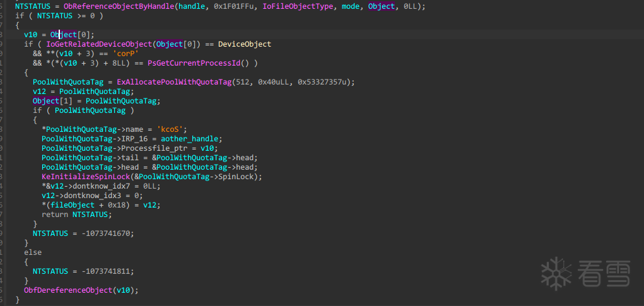Click v12 in 'v12 = PoolWithQuotaTag;' line
Viewport: 644px width, 306px height.
point(40,91)
